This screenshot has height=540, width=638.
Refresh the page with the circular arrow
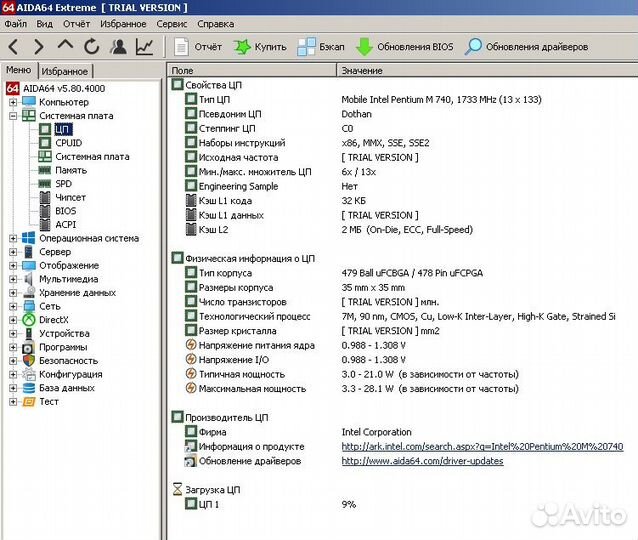92,47
